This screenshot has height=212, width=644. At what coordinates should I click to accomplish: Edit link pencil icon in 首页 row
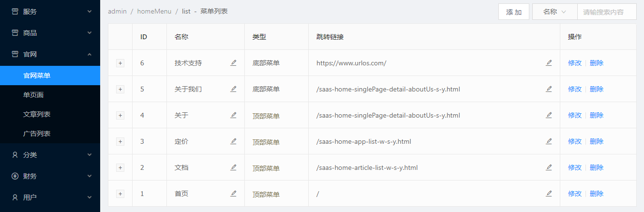click(x=549, y=193)
